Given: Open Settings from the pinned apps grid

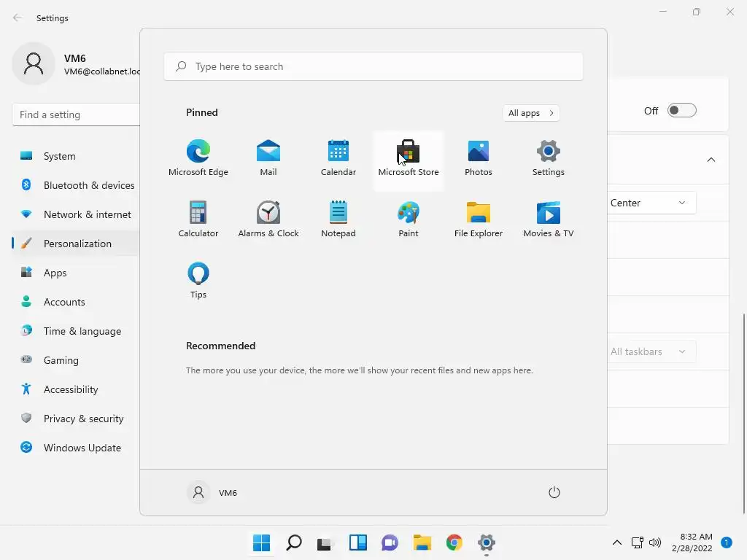Looking at the screenshot, I should click(x=549, y=158).
